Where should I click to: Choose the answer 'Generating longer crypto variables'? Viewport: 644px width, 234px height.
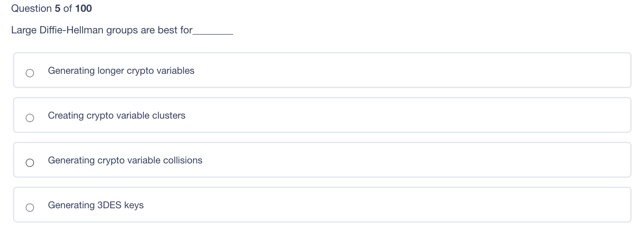[121, 71]
